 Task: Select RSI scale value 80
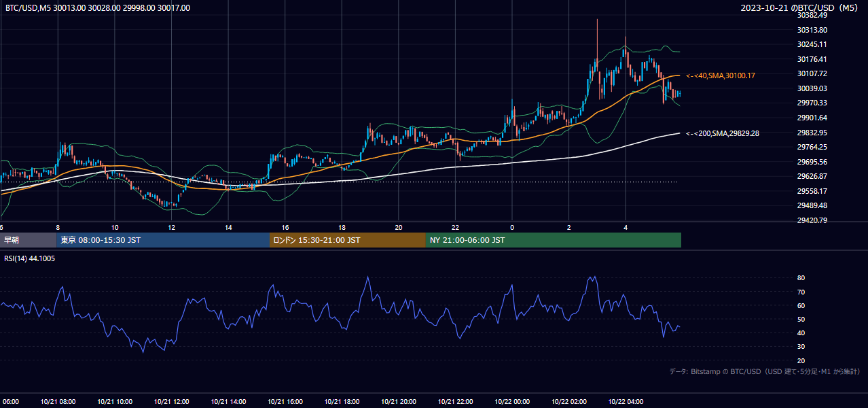[801, 278]
